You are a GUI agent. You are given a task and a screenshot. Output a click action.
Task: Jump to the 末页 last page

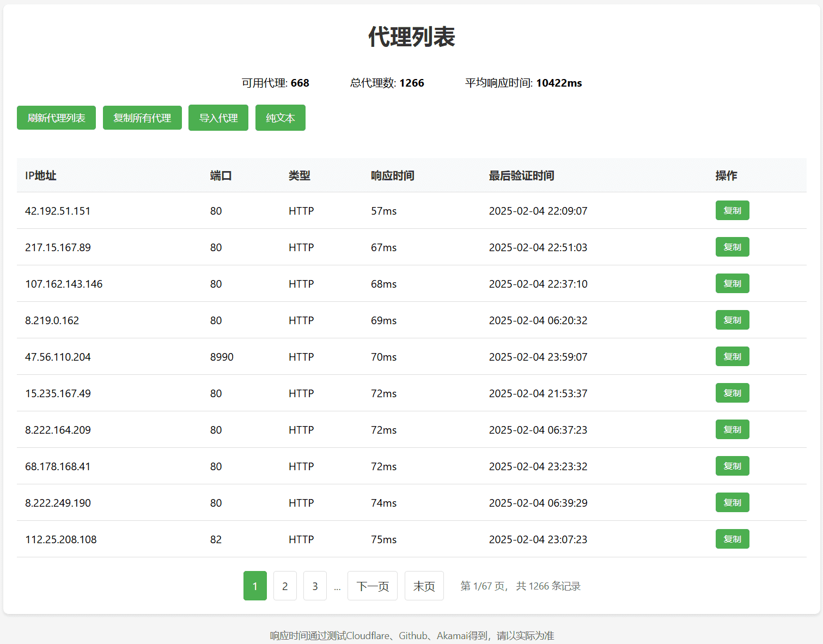point(424,586)
